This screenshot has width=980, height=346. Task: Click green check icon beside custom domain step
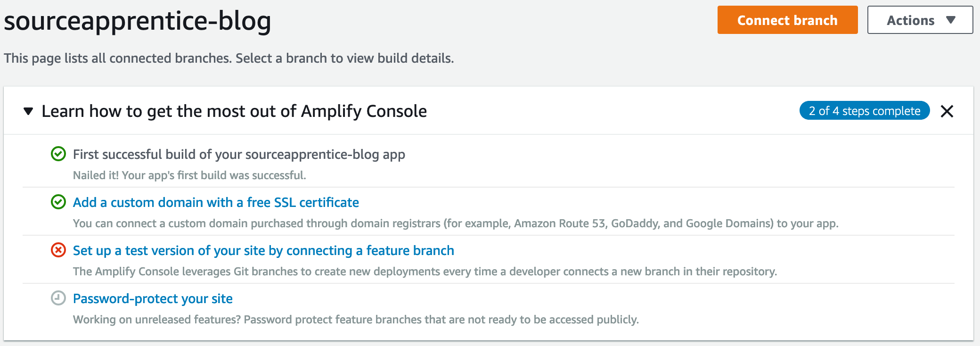pos(58,202)
